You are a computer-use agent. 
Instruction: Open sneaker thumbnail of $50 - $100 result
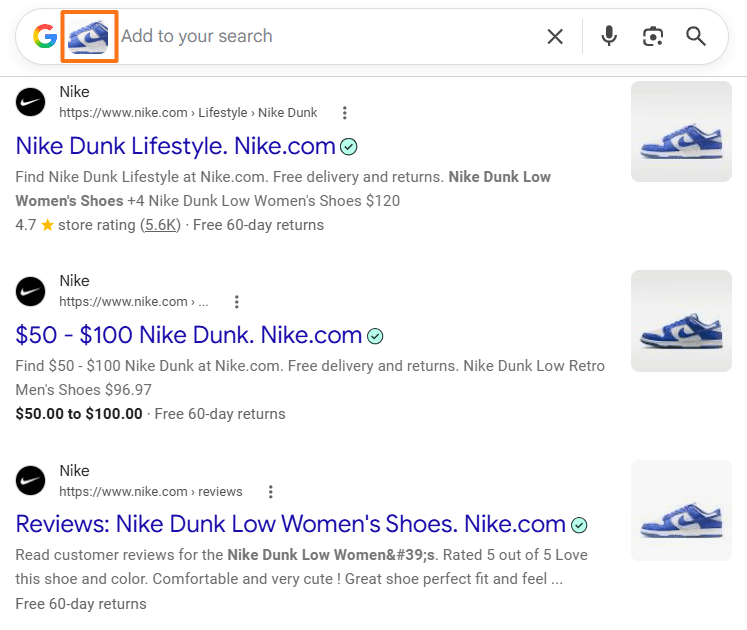[681, 321]
